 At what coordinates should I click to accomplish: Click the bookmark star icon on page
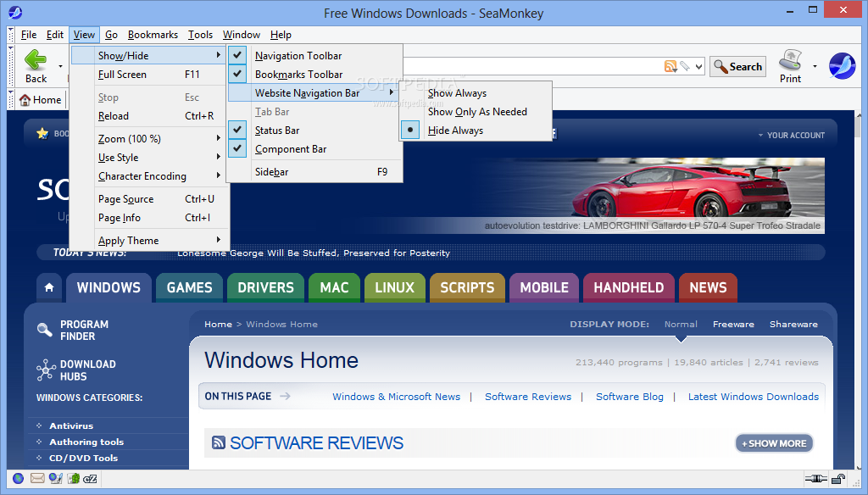click(42, 133)
